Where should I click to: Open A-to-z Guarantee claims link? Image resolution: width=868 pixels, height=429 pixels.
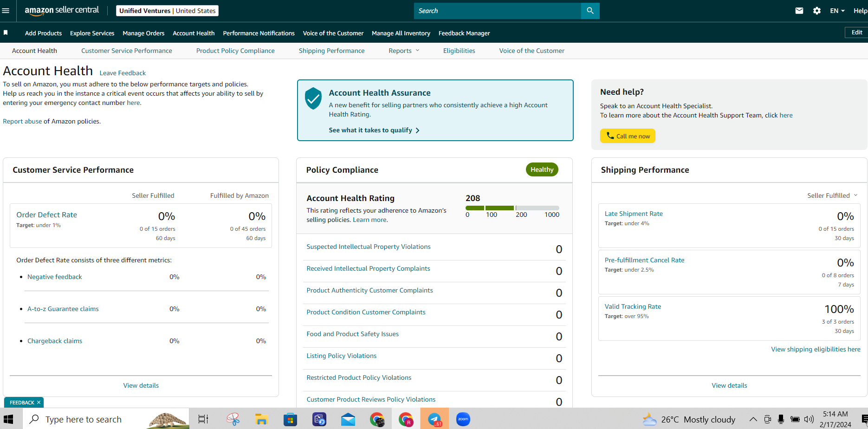pyautogui.click(x=63, y=309)
